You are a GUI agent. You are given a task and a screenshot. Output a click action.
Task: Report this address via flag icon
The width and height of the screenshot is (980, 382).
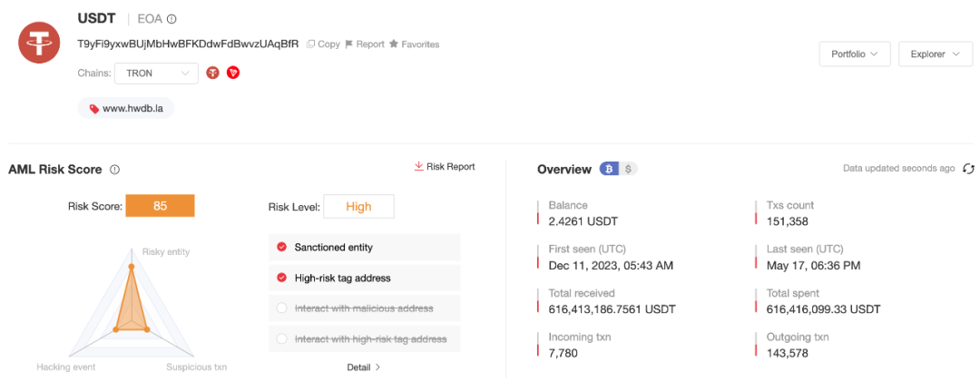click(x=364, y=44)
